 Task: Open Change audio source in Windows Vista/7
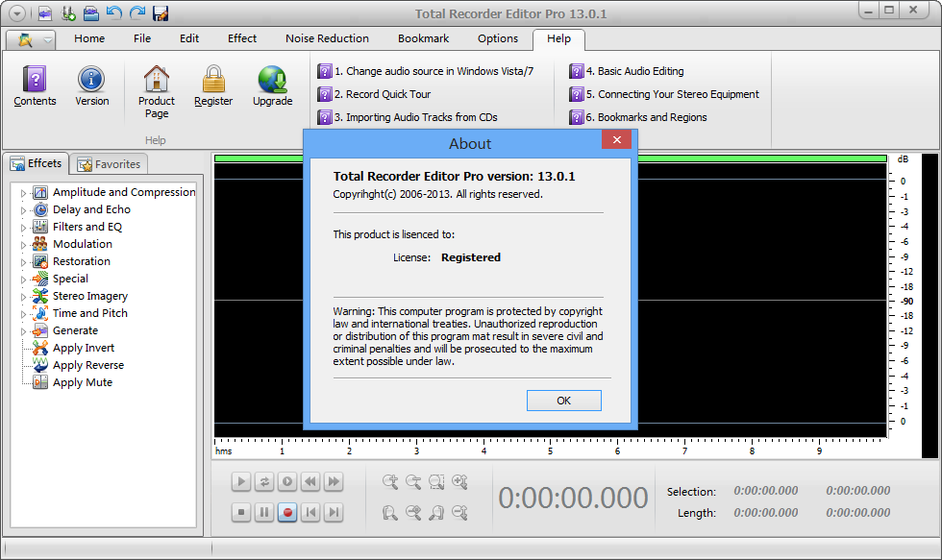[426, 71]
